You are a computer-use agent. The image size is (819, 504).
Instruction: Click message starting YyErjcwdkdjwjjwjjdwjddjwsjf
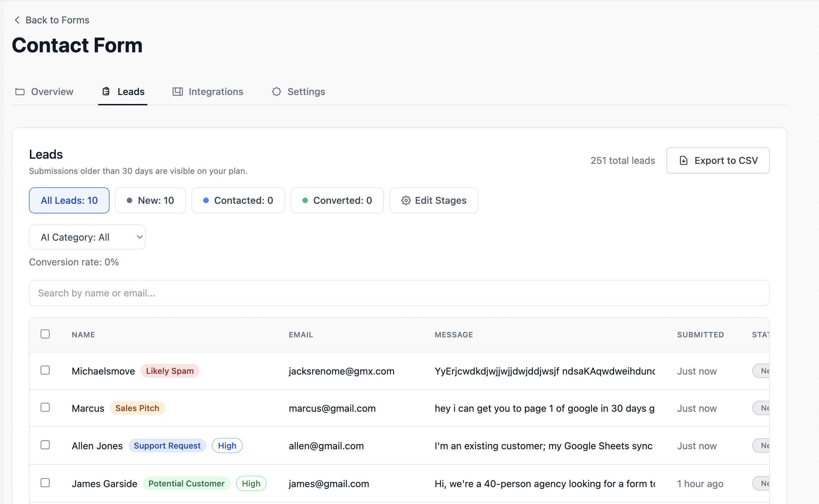[545, 371]
